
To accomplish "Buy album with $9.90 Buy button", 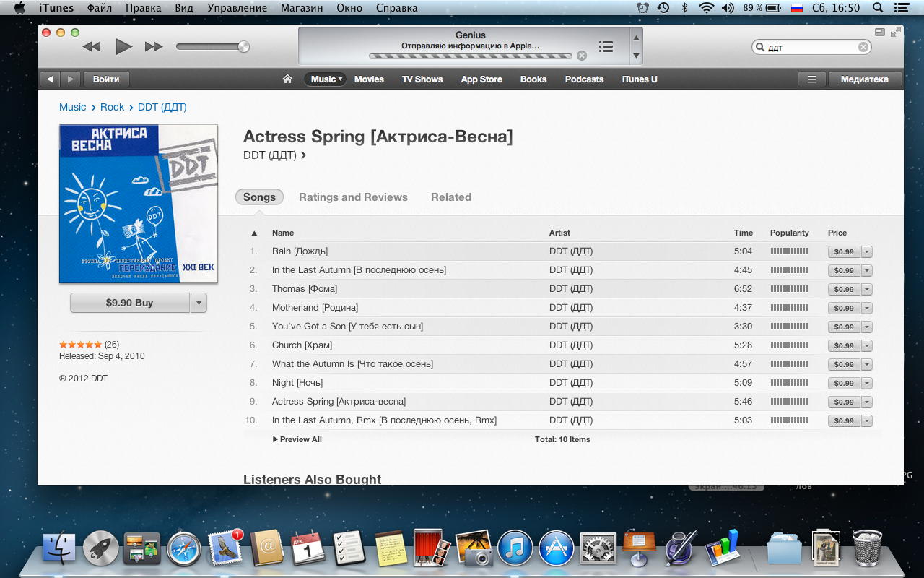I will [x=129, y=303].
